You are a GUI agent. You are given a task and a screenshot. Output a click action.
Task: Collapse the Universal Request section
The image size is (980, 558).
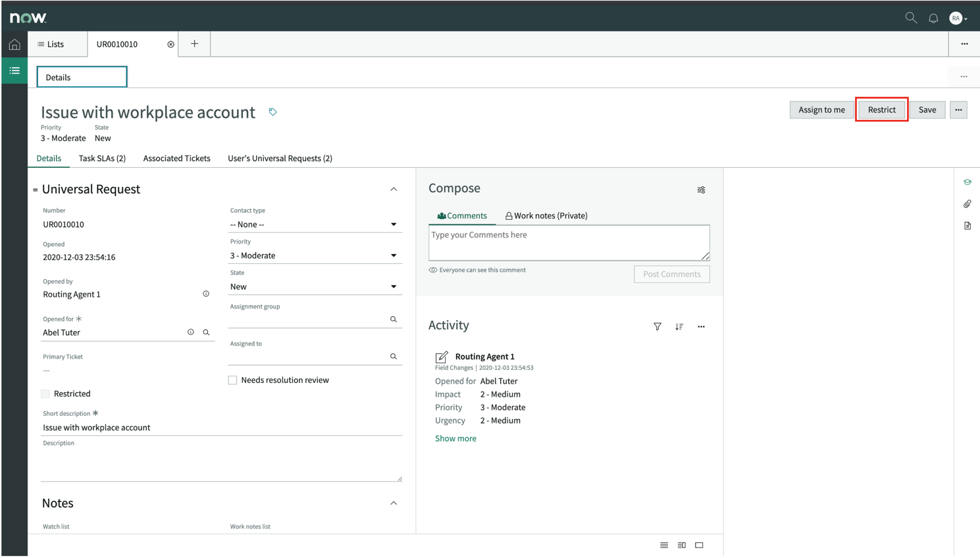tap(394, 190)
